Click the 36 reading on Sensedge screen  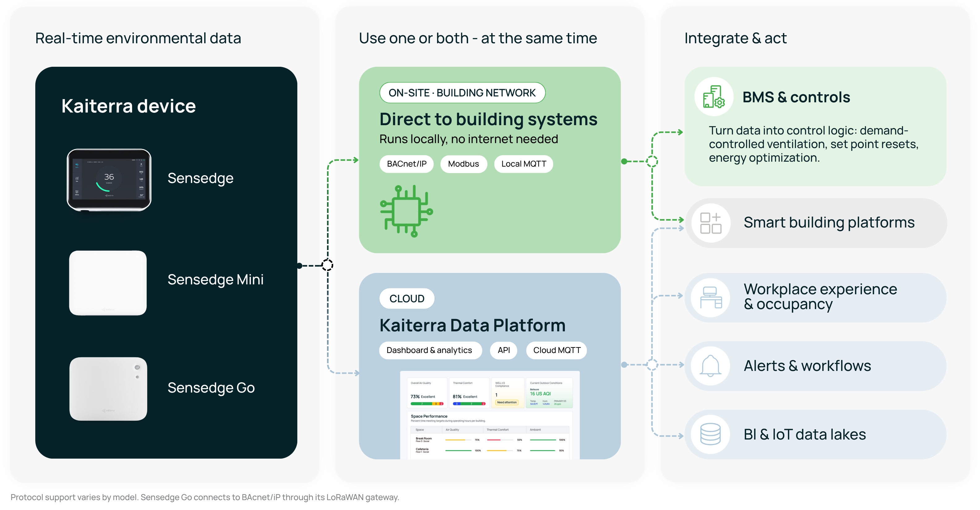pyautogui.click(x=109, y=177)
